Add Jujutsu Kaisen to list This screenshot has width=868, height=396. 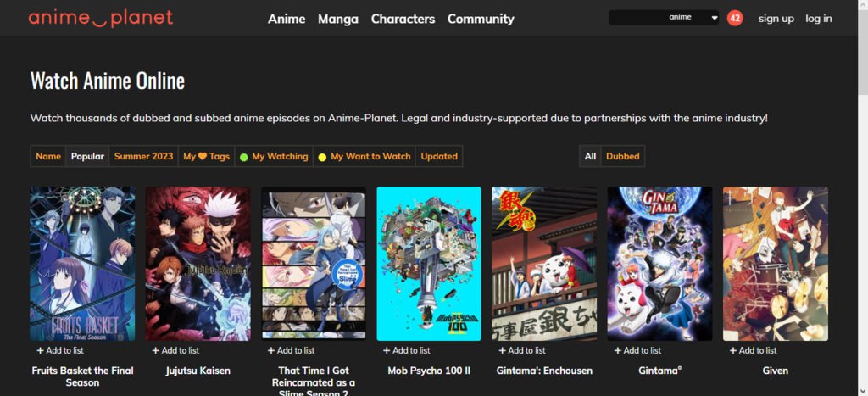(x=175, y=350)
